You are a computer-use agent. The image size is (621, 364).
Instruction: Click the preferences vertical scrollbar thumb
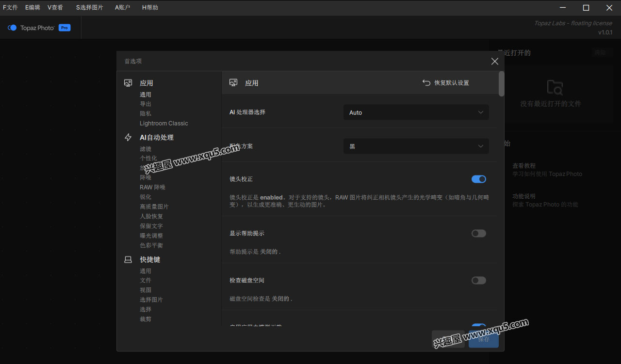(501, 83)
